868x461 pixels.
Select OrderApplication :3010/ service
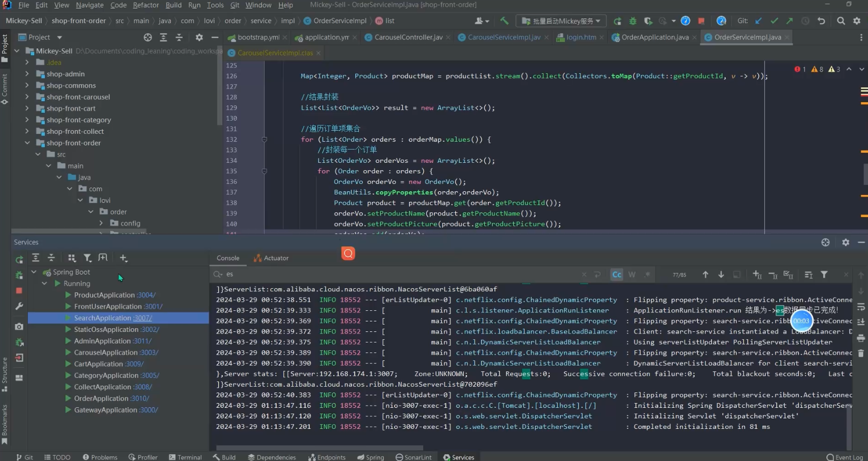111,398
